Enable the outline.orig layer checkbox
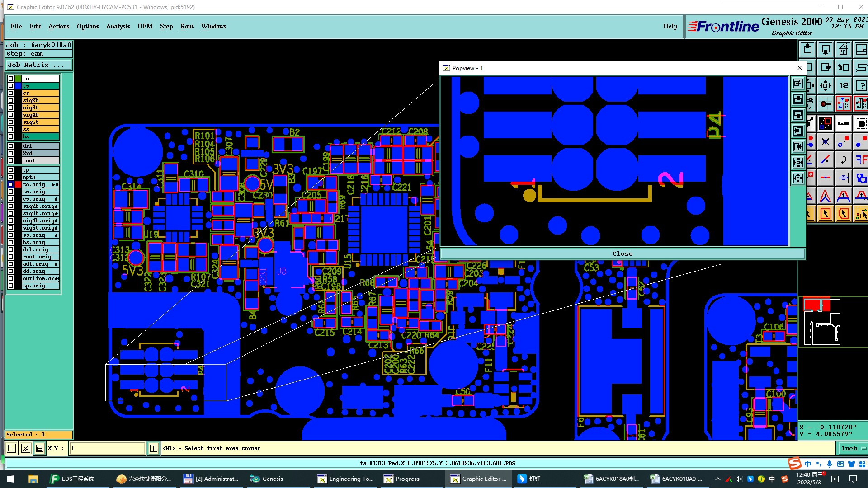The image size is (868, 488). (x=11, y=278)
